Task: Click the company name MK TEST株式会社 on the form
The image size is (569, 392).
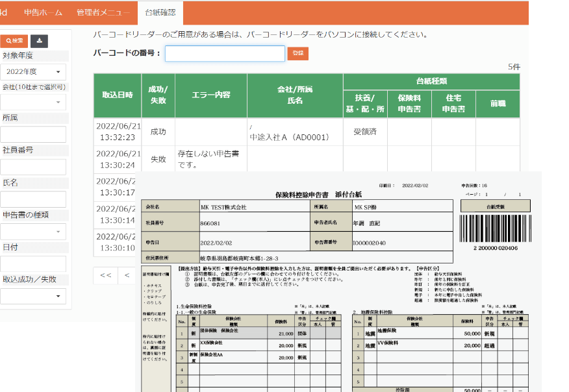Action: pos(223,208)
